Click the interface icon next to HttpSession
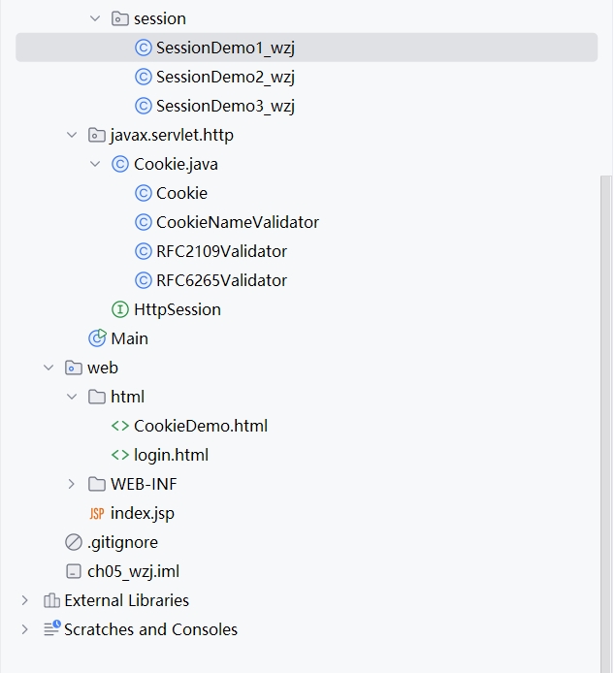 click(x=120, y=309)
